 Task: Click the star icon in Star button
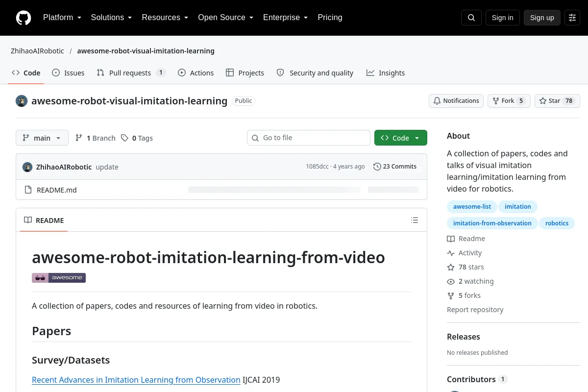point(543,101)
